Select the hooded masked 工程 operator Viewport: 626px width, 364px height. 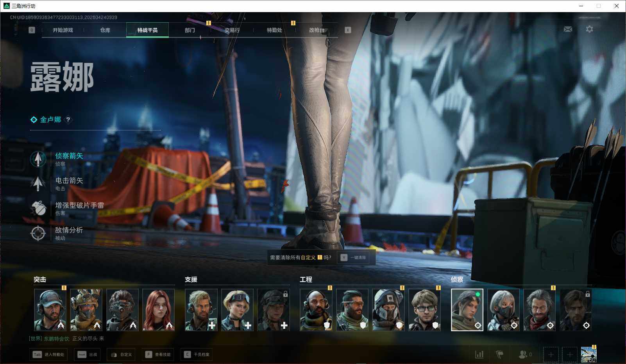point(388,310)
